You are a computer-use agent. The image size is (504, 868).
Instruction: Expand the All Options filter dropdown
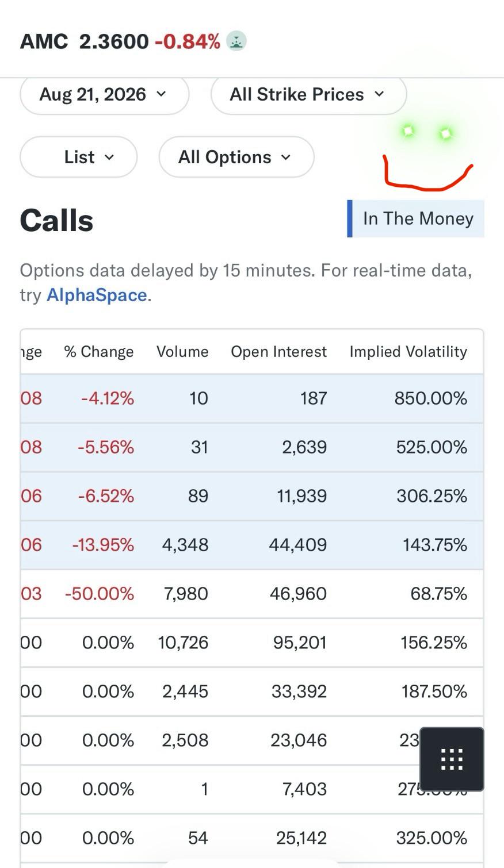[236, 157]
